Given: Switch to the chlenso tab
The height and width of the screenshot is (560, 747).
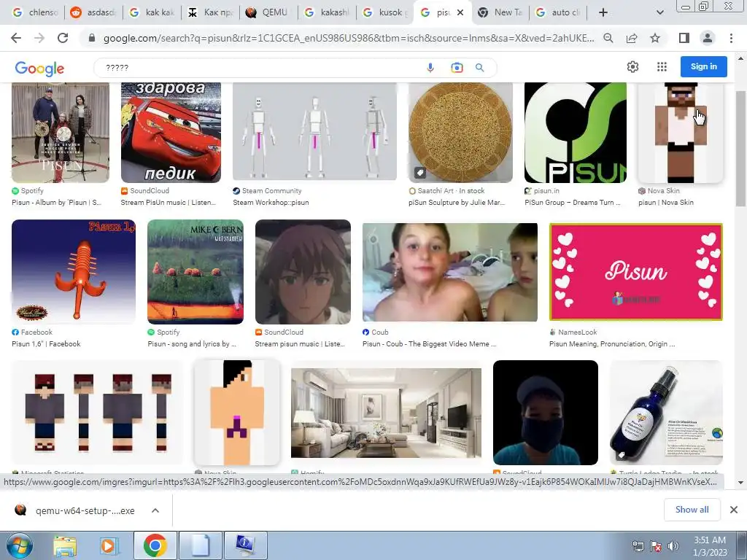Looking at the screenshot, I should (x=35, y=12).
